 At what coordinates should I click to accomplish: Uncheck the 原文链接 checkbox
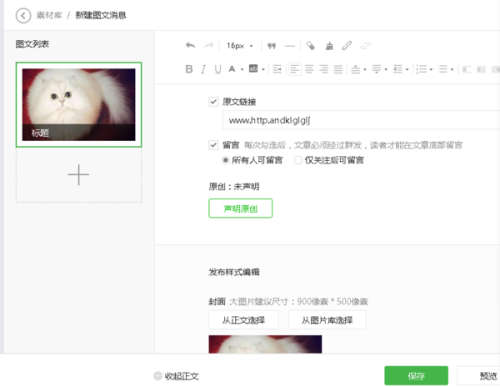pos(213,102)
